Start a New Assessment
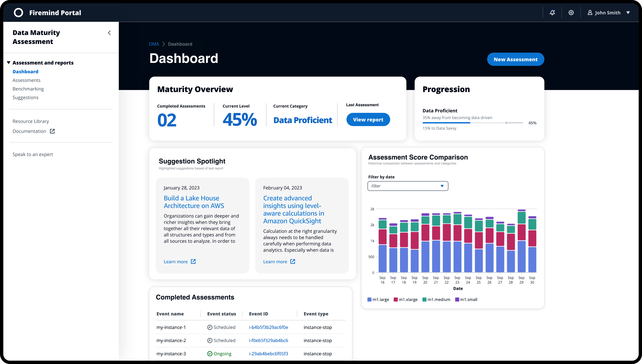This screenshot has height=364, width=642. point(516,59)
